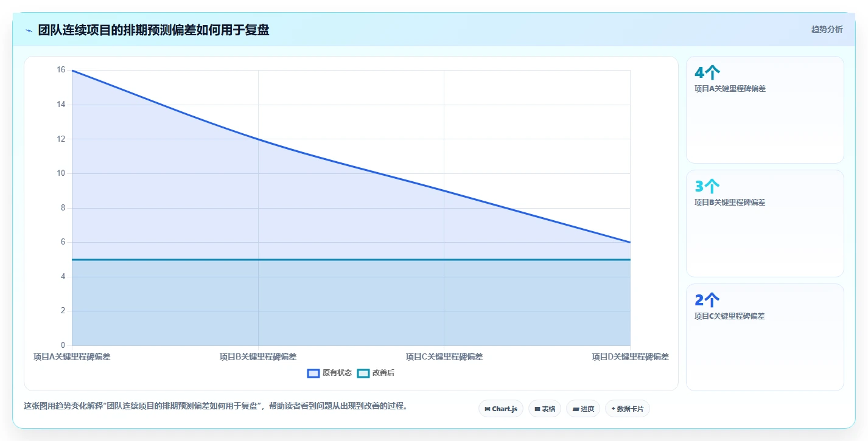Click the large number 3个 in card
This screenshot has width=868, height=441.
707,187
